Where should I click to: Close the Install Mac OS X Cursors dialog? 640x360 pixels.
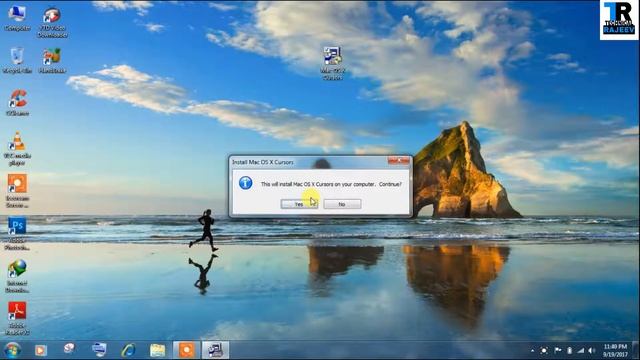(398, 161)
